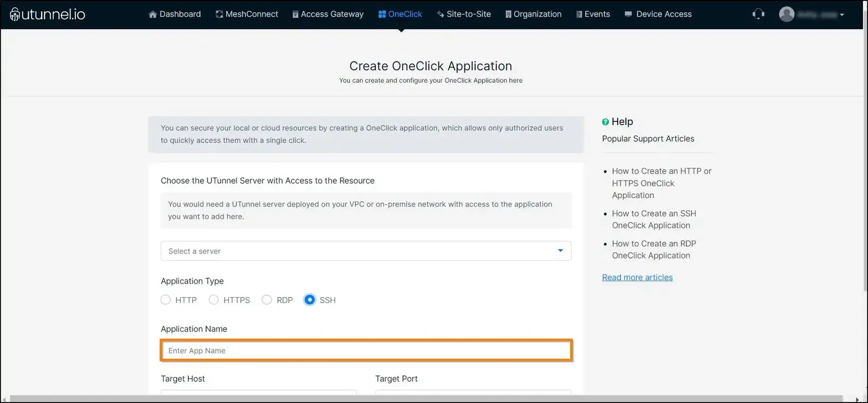Click the Application Type label
The image size is (868, 403).
point(192,281)
